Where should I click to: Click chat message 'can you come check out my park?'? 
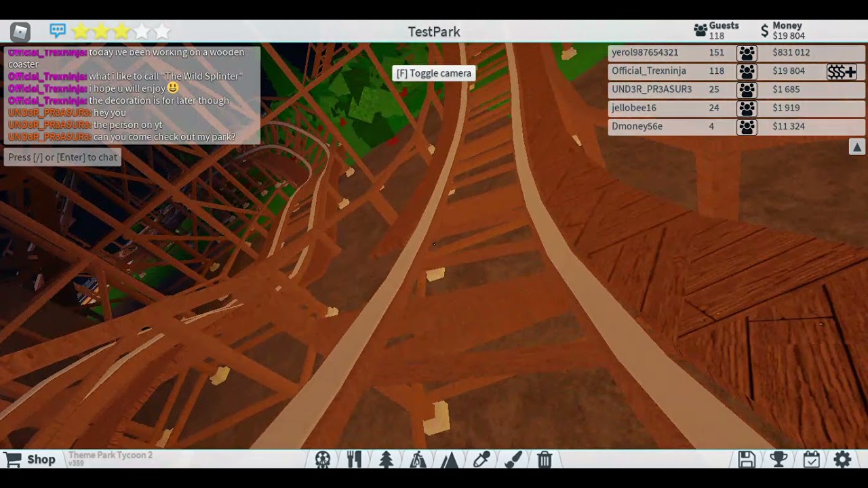pos(165,137)
